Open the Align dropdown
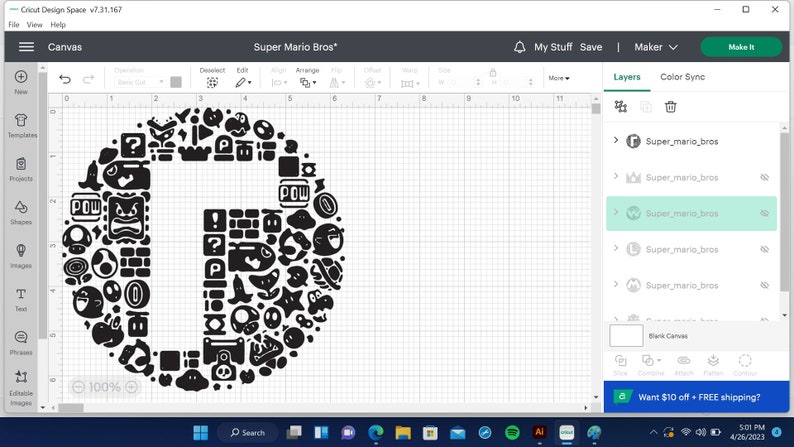This screenshot has width=794, height=447. (x=279, y=83)
